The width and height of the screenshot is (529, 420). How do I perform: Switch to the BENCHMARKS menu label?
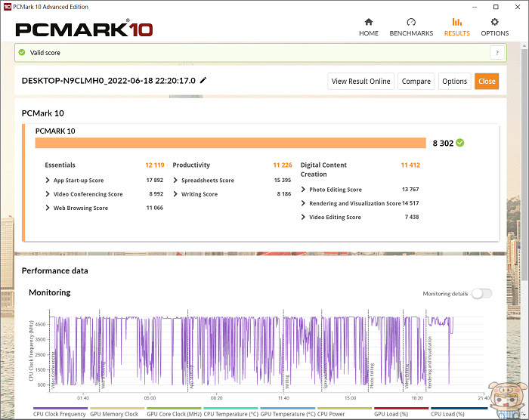(x=411, y=33)
